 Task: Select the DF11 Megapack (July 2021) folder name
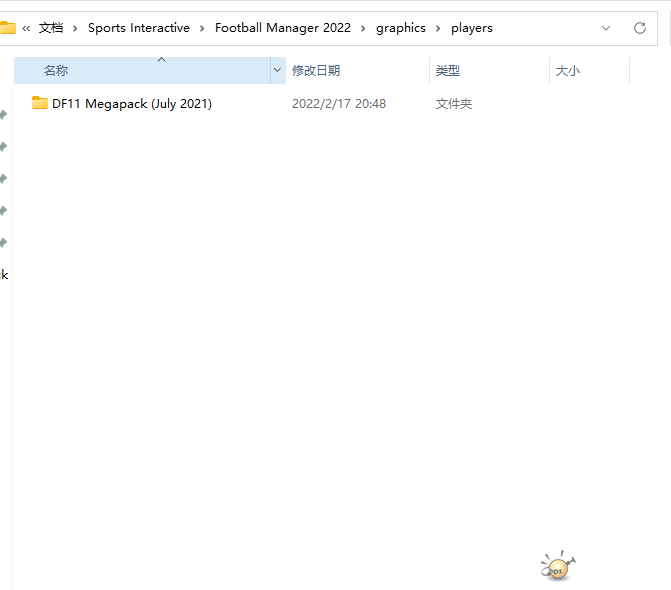[132, 103]
